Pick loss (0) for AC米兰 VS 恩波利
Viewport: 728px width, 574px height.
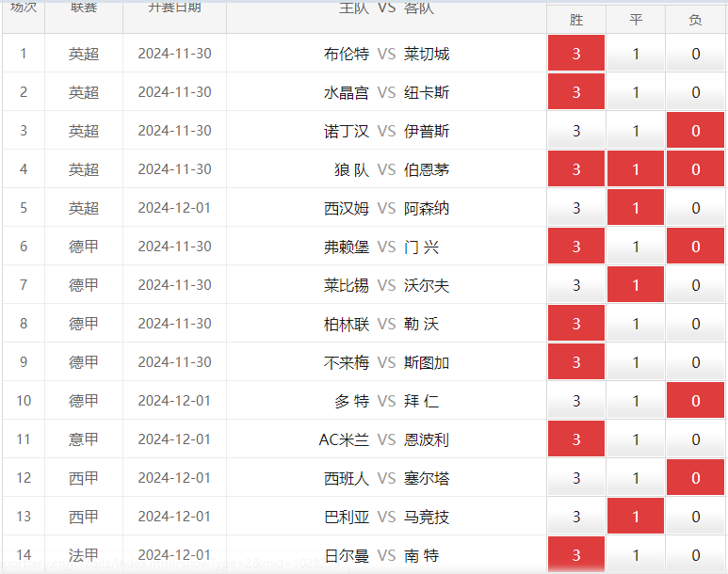(695, 438)
